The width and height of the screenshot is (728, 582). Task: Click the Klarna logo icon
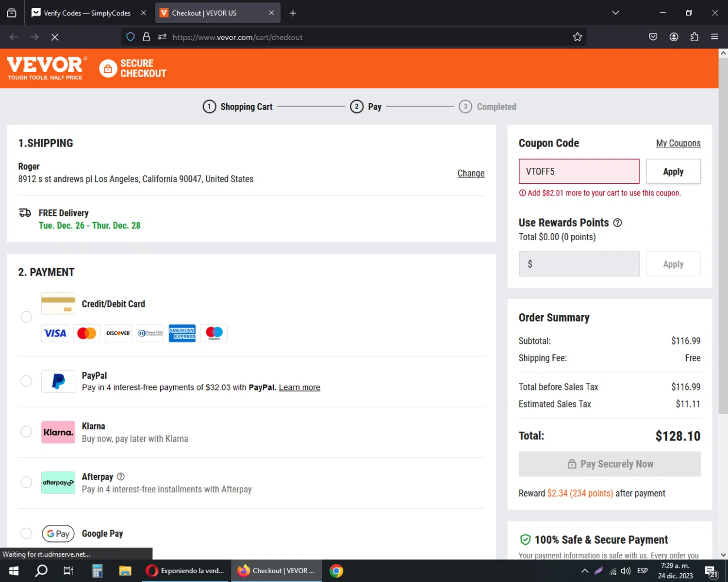point(58,432)
